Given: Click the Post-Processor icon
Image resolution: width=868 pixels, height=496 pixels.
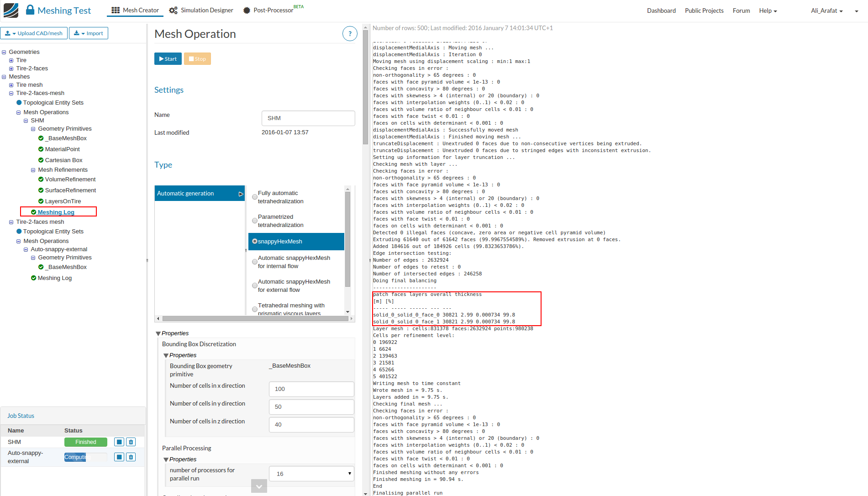Looking at the screenshot, I should 247,10.
